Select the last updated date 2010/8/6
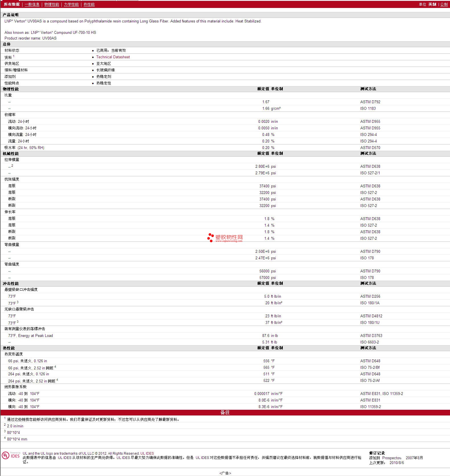 tap(397, 463)
